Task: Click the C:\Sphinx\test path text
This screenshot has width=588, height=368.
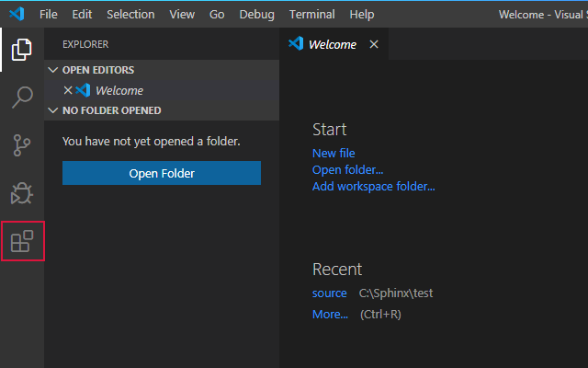Action: coord(396,293)
